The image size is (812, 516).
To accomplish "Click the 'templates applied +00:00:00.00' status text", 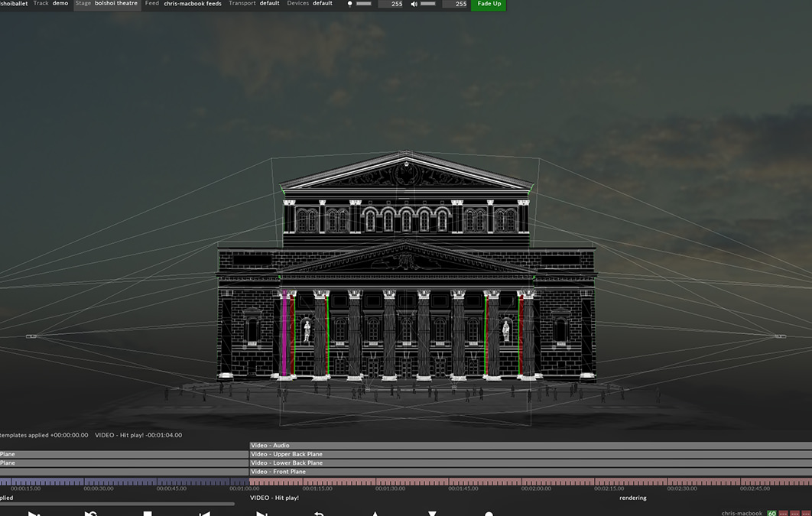I will coord(44,435).
